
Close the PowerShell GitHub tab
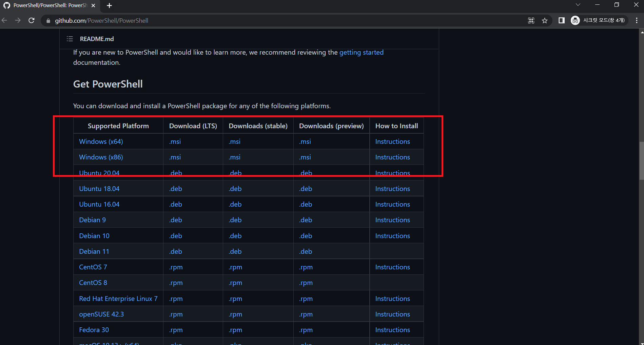pos(93,5)
